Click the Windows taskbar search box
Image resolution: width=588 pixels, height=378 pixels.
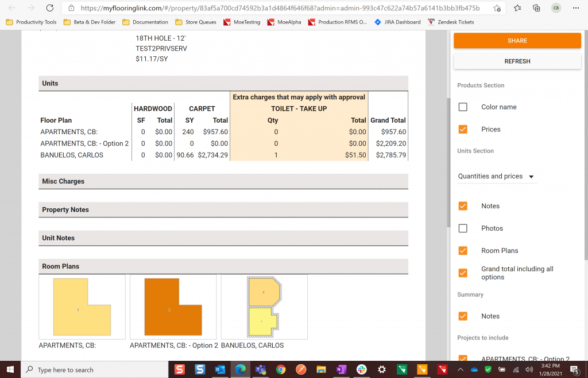[95, 370]
